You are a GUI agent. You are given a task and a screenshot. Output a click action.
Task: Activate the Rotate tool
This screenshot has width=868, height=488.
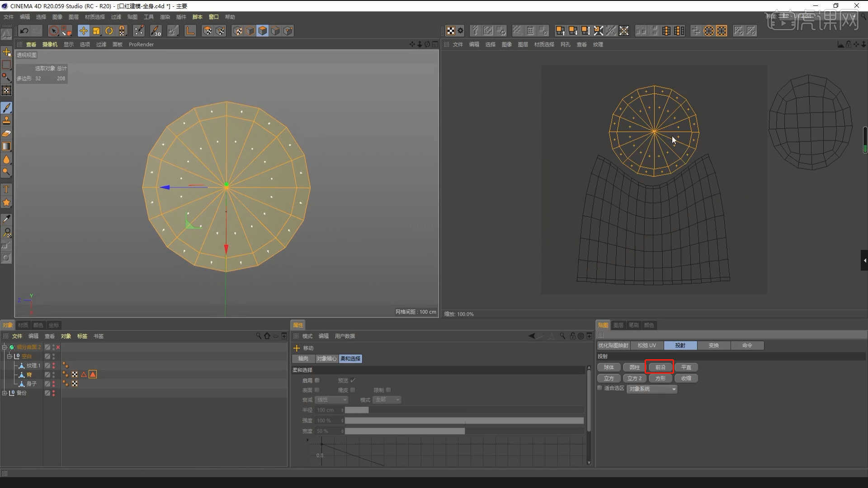coord(109,31)
